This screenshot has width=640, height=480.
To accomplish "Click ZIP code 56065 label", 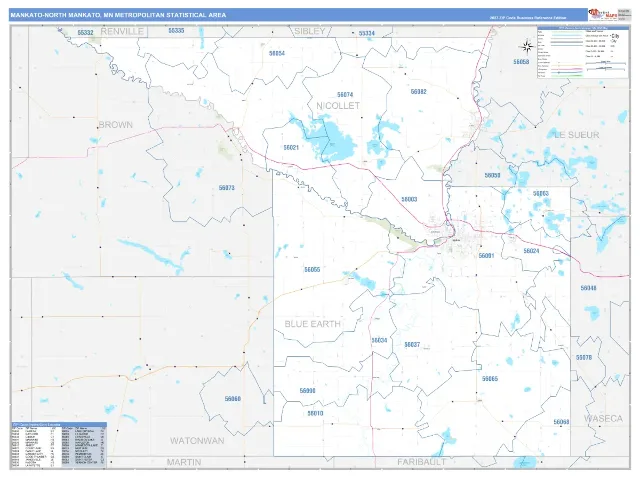I will click(490, 379).
